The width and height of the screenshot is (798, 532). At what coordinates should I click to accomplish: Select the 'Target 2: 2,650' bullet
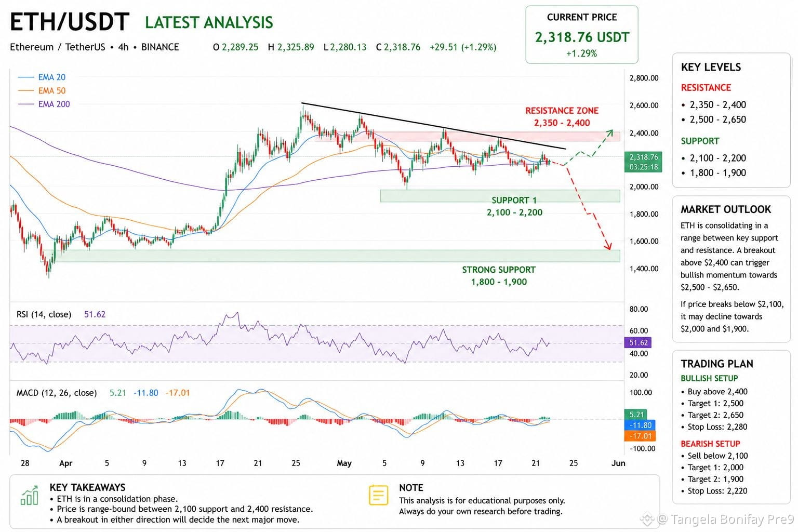coord(712,415)
